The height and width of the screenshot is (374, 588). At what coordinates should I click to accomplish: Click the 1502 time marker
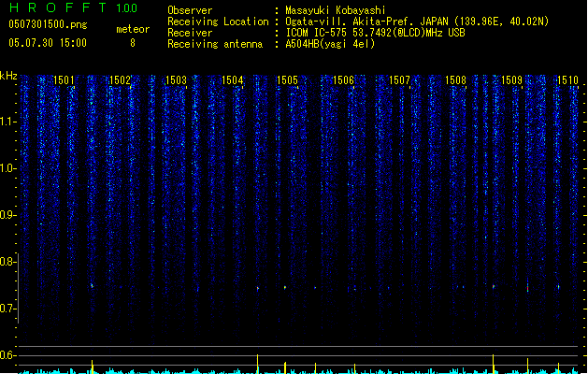(x=120, y=80)
